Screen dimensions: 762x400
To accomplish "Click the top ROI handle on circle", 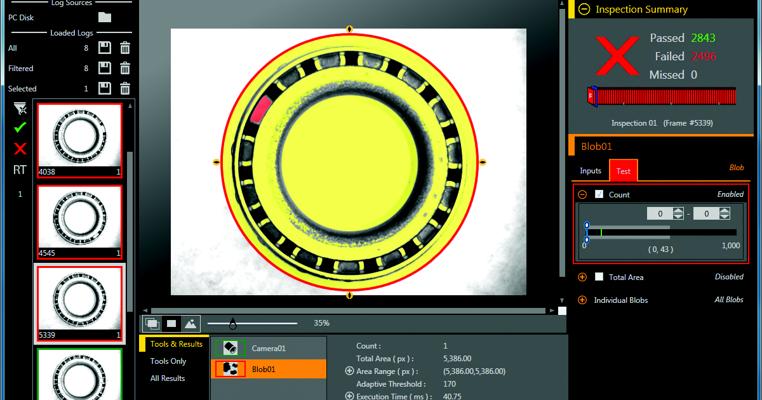I will tap(349, 29).
